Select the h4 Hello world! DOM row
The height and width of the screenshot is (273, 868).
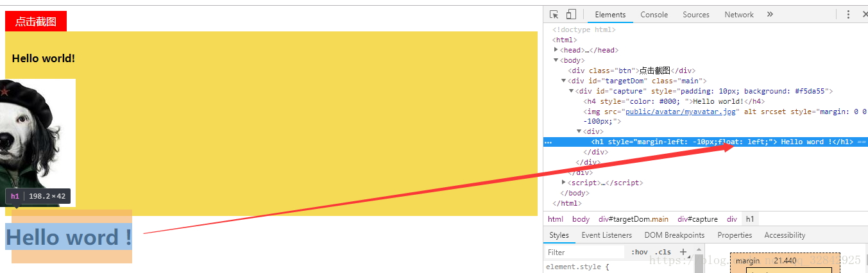click(x=706, y=101)
